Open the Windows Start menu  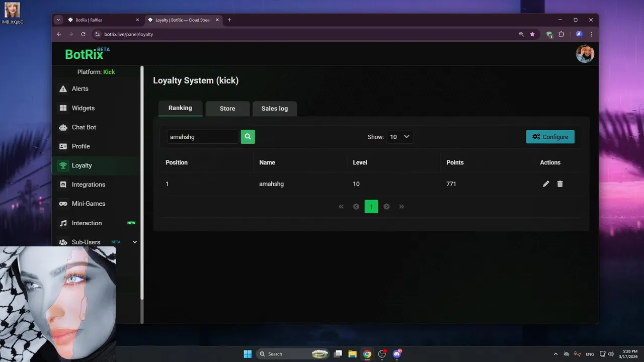[x=248, y=354]
